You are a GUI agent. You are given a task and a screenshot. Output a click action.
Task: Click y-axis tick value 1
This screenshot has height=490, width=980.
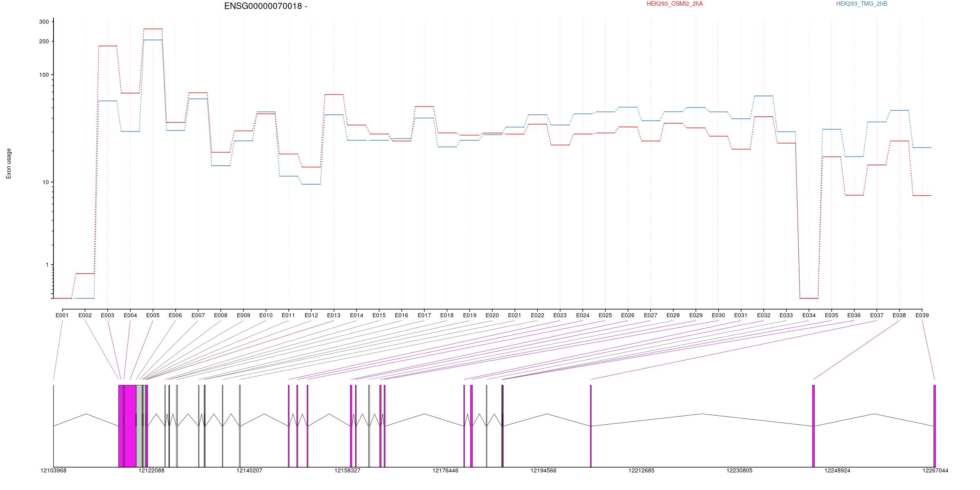tap(47, 265)
